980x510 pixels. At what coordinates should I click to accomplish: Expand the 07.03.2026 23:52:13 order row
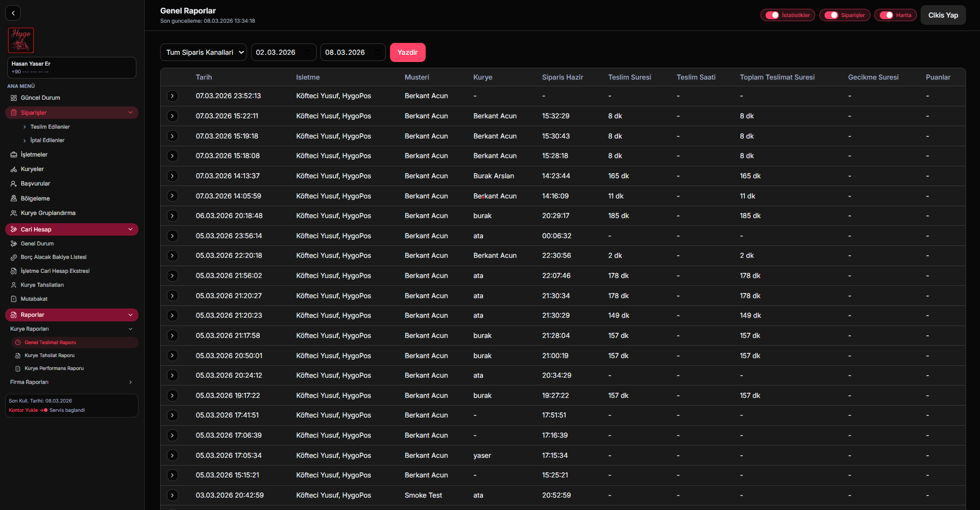[x=173, y=96]
